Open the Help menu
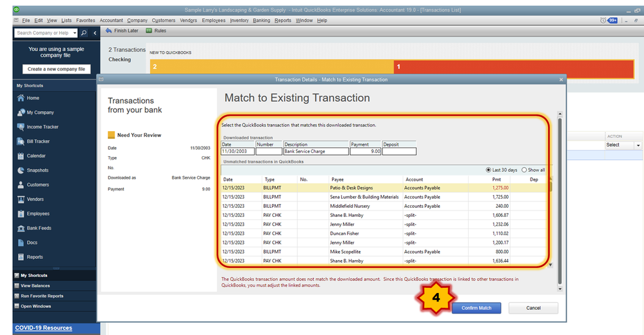Image resolution: width=644 pixels, height=335 pixels. pyautogui.click(x=322, y=20)
